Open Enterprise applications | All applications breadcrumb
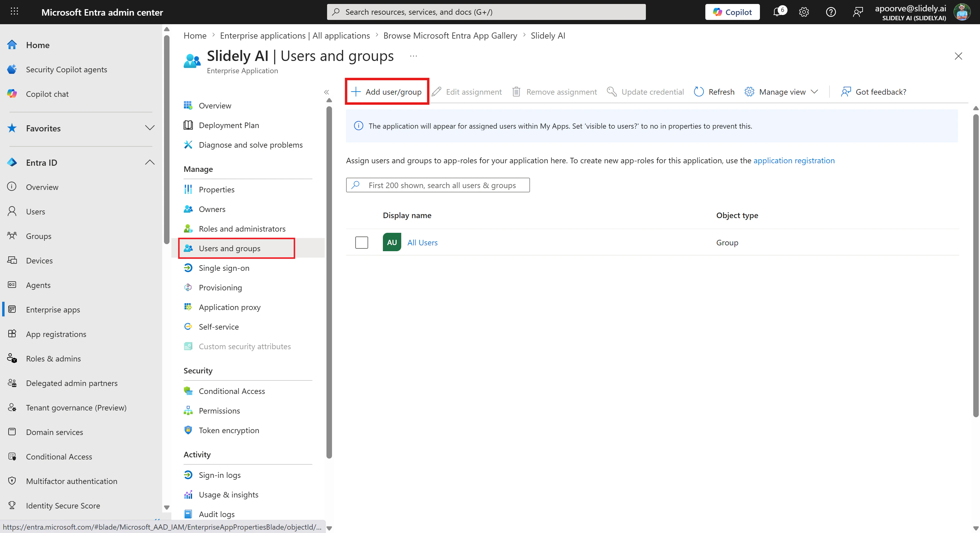Screen dimensions: 980x533 (295, 35)
